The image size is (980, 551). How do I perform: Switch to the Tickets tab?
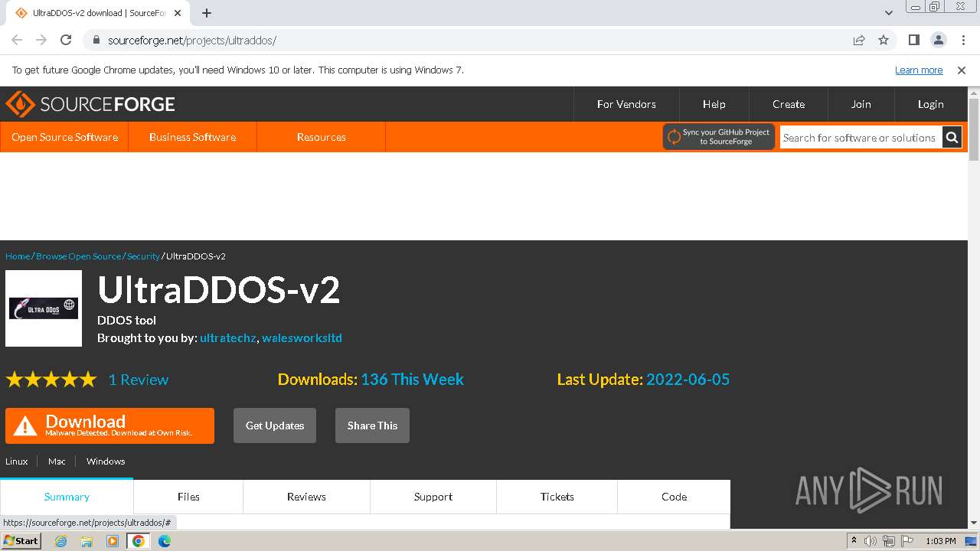click(557, 497)
